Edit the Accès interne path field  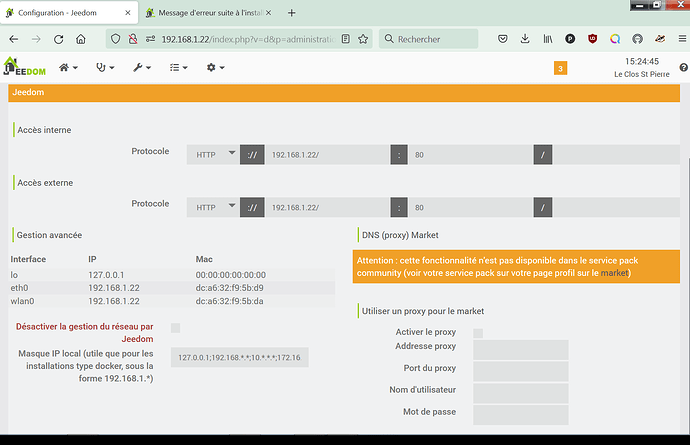pos(616,154)
